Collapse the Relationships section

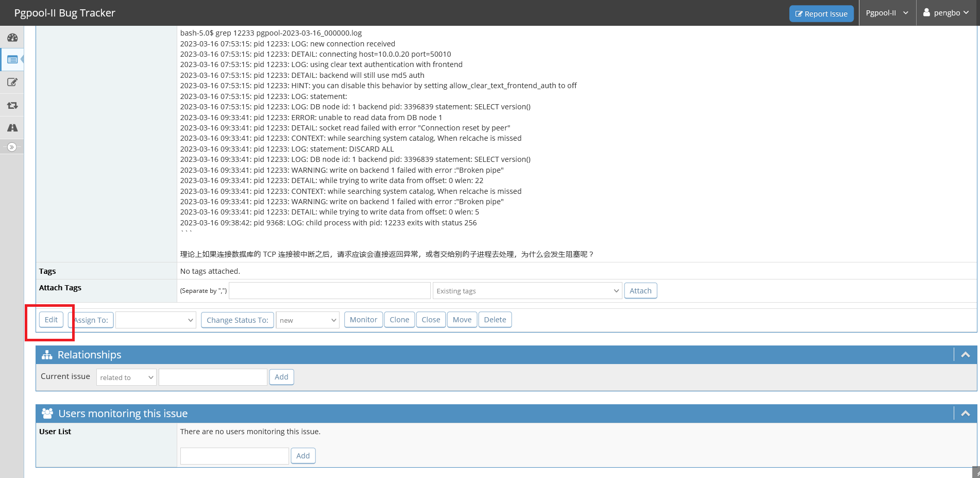[x=965, y=355]
